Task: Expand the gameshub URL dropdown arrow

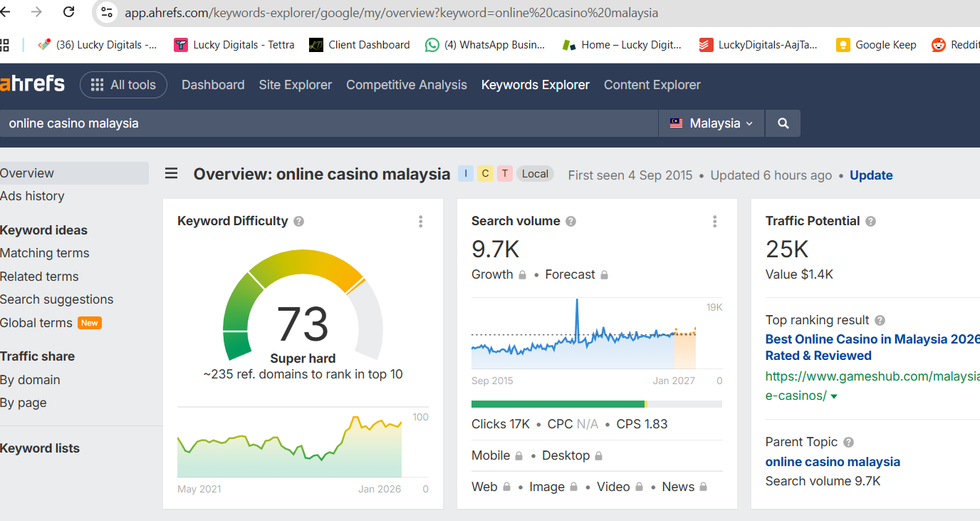Action: point(834,396)
